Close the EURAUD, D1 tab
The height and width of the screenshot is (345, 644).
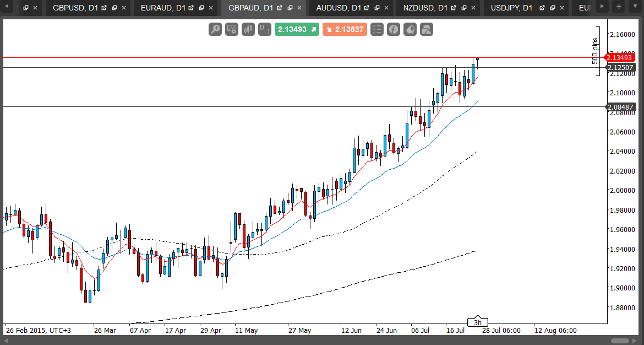click(211, 8)
